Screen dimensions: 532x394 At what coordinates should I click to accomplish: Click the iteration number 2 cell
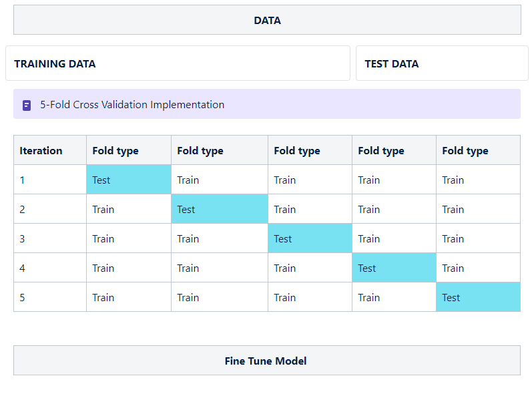(x=49, y=209)
